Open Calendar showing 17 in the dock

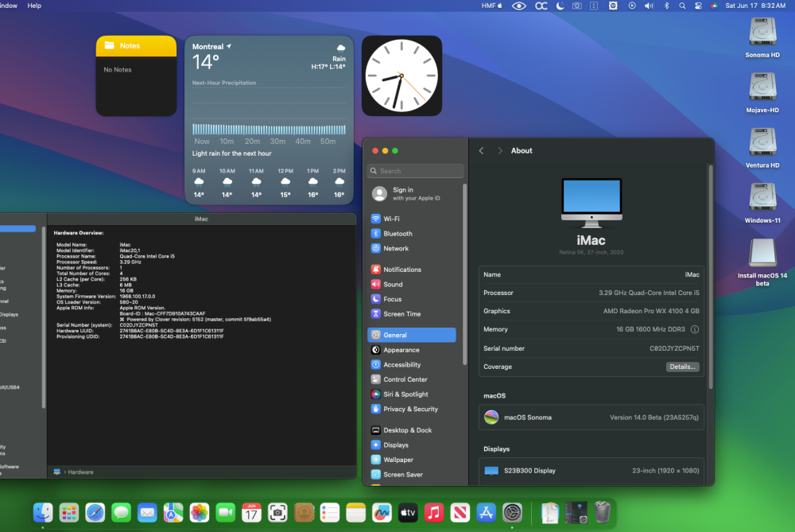point(251,513)
